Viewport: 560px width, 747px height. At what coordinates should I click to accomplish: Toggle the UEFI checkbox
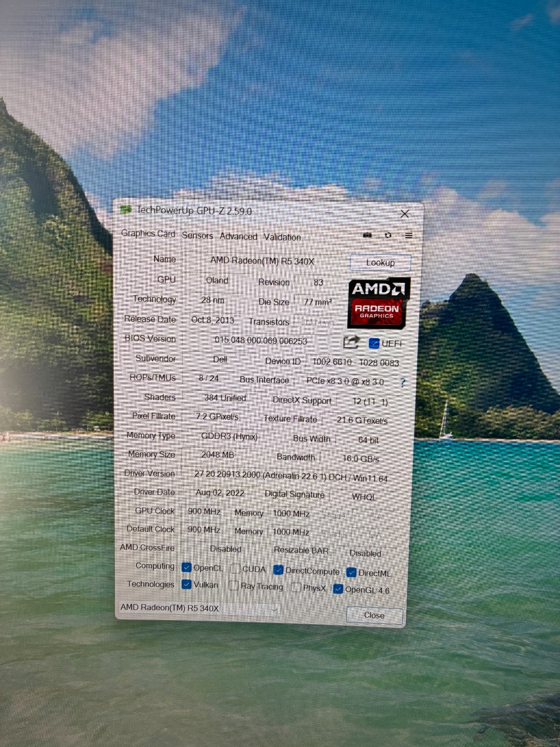374,344
